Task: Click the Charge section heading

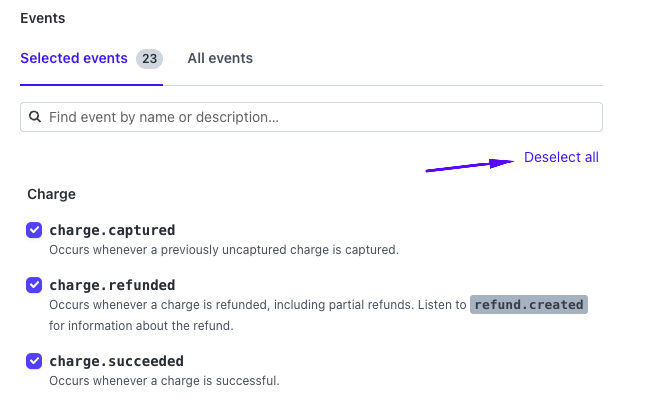Action: click(51, 194)
